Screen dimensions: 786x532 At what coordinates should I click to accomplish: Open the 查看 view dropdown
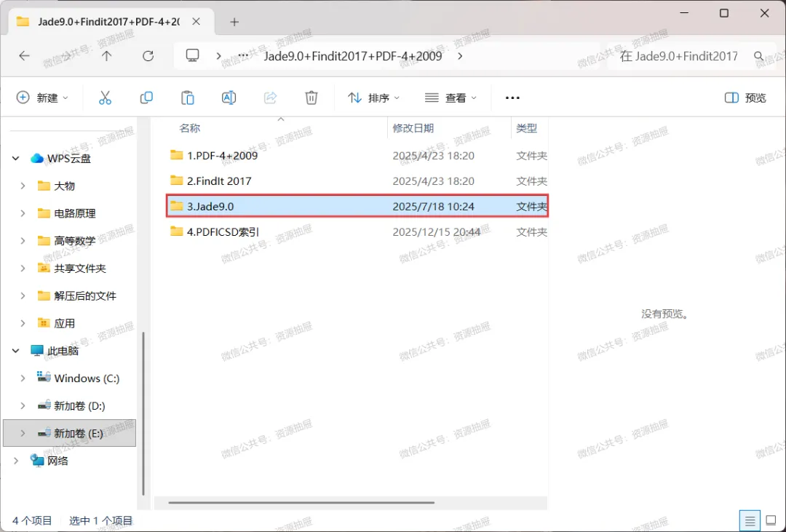(450, 98)
